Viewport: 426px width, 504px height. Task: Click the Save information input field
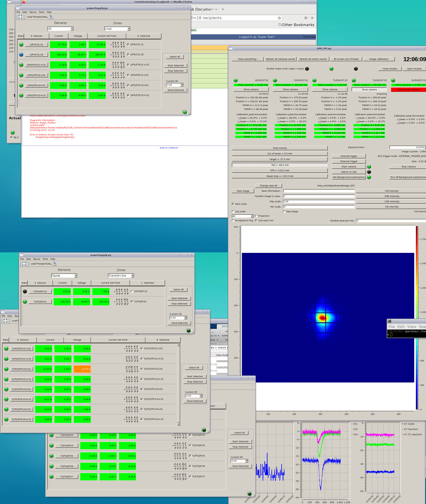click(319, 191)
